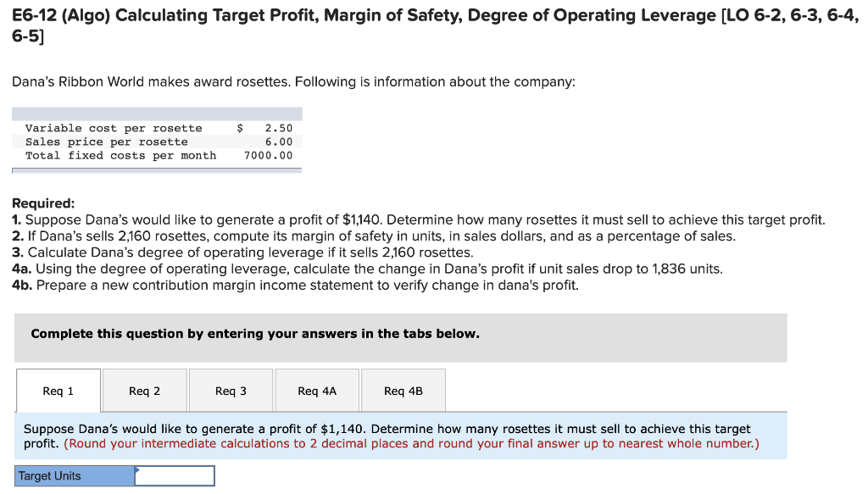This screenshot has height=494, width=868.
Task: Open the Req 2 tab
Action: pyautogui.click(x=144, y=390)
